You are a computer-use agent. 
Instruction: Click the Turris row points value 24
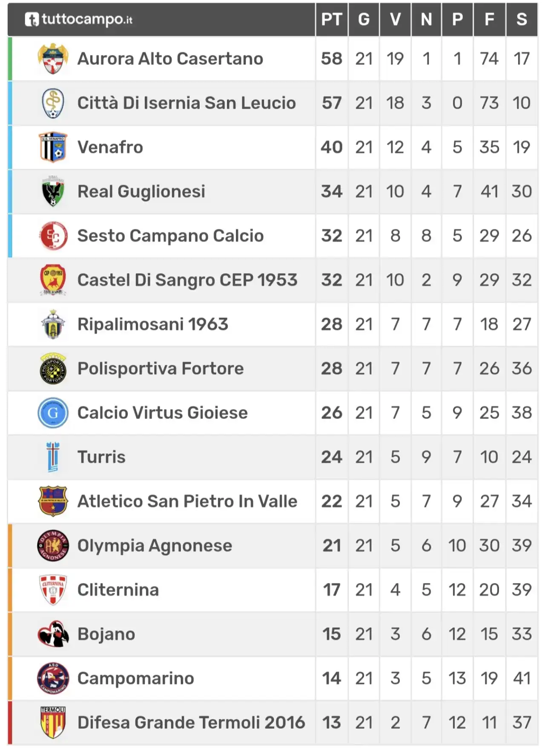tap(332, 457)
